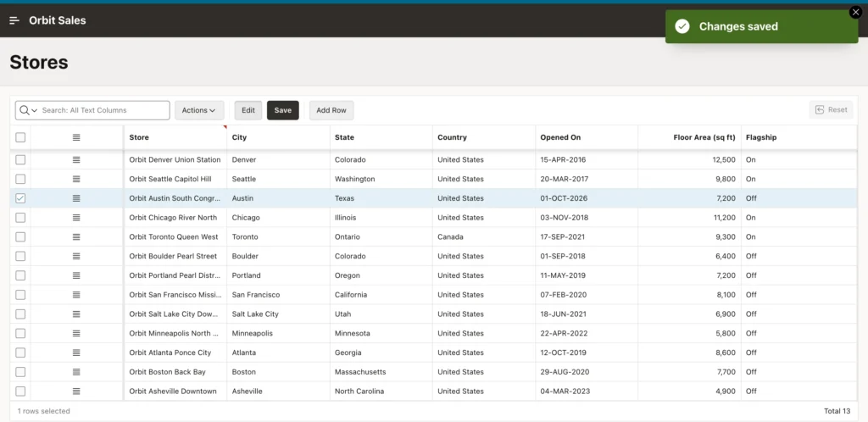
Task: Click the State column header
Action: pyautogui.click(x=381, y=137)
